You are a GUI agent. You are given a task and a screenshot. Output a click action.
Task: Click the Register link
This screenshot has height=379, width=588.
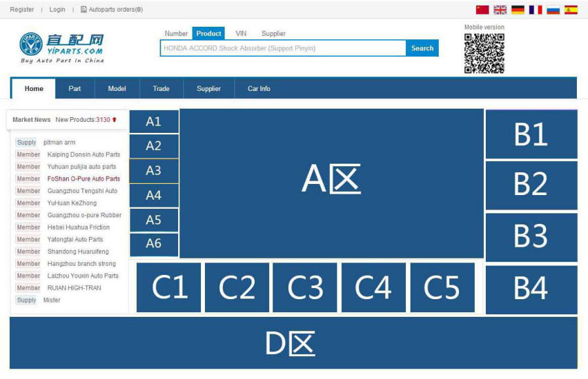coord(22,10)
